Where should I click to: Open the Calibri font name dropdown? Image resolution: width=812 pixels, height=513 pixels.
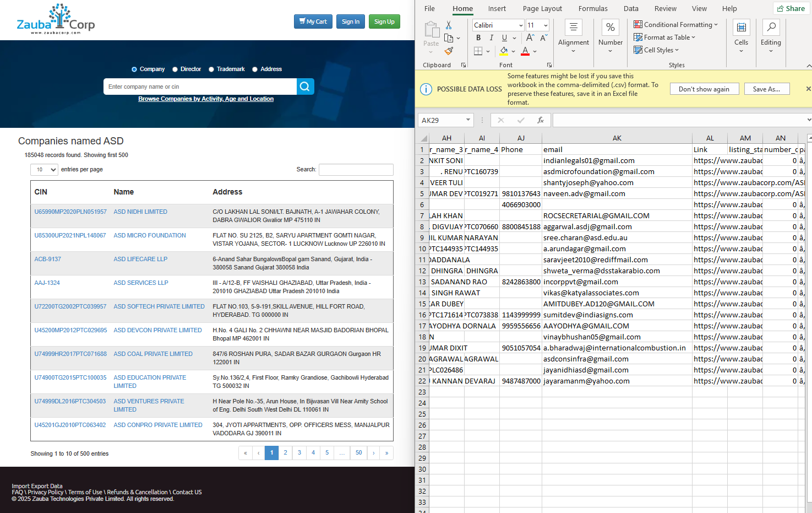pyautogui.click(x=521, y=25)
